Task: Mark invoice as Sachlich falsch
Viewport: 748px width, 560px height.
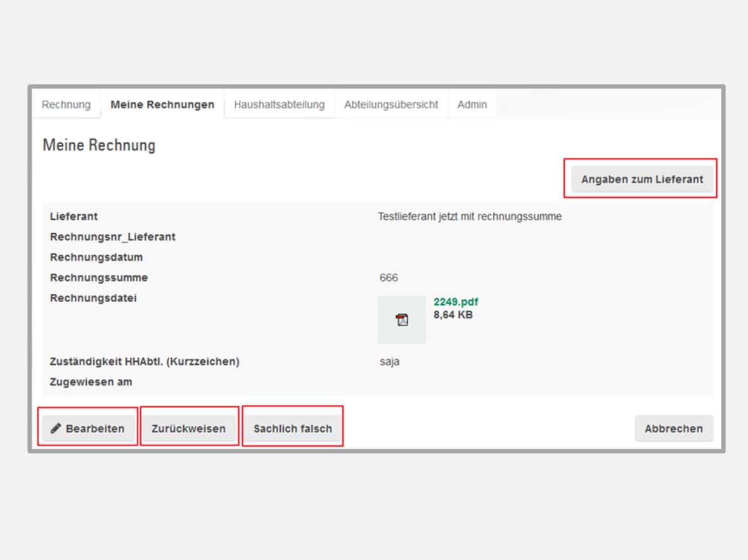Action: tap(293, 429)
